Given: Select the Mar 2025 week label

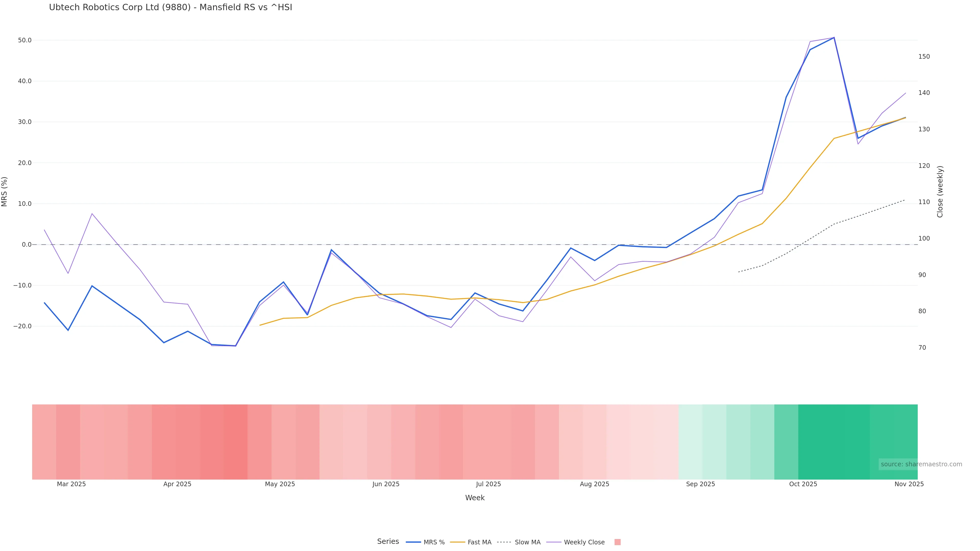Looking at the screenshot, I should (71, 484).
